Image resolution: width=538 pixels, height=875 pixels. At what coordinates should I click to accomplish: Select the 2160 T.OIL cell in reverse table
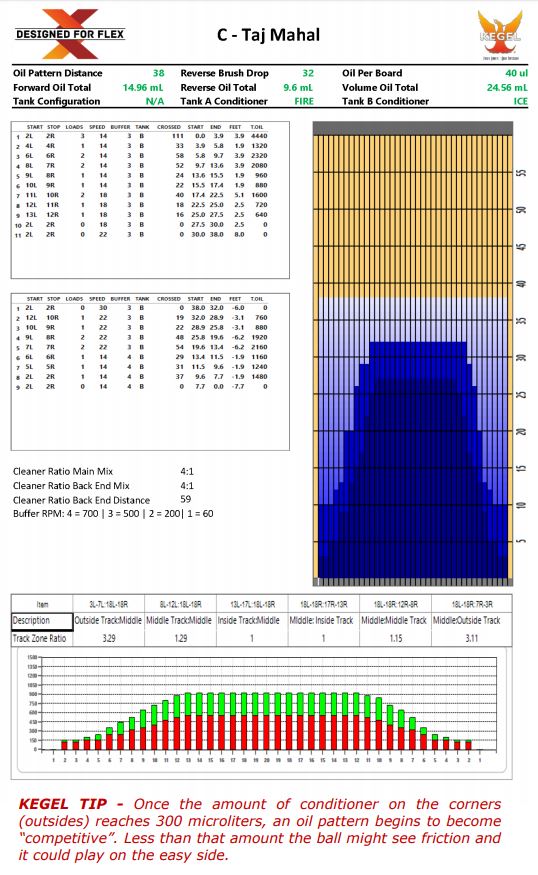[259, 347]
